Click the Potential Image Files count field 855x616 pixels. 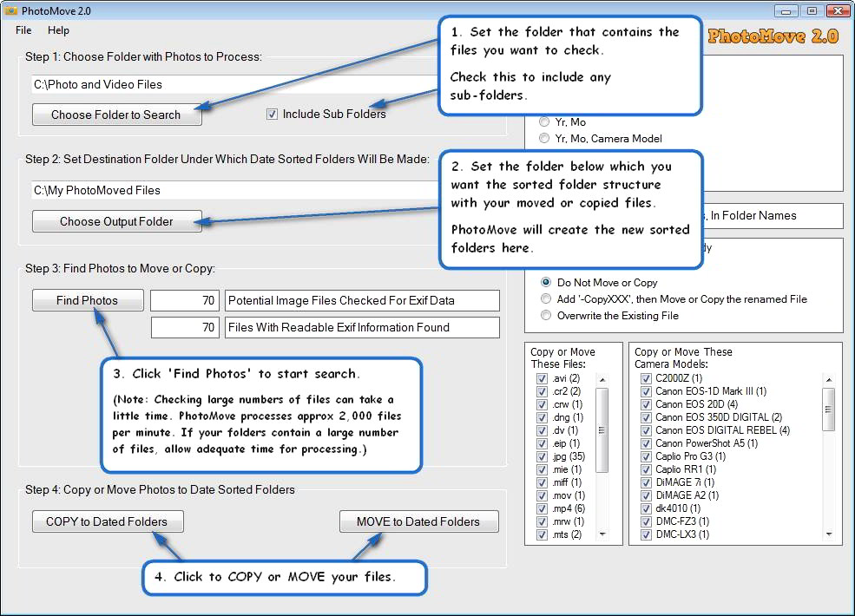185,300
